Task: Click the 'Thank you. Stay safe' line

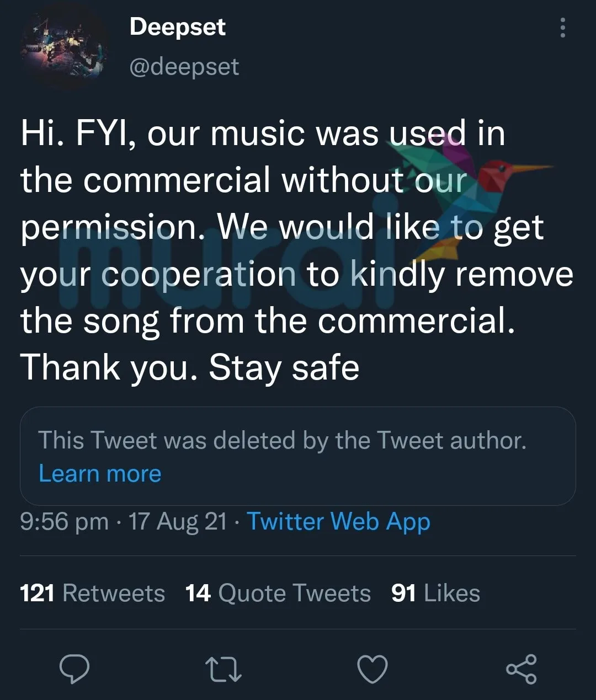Action: coord(190,367)
